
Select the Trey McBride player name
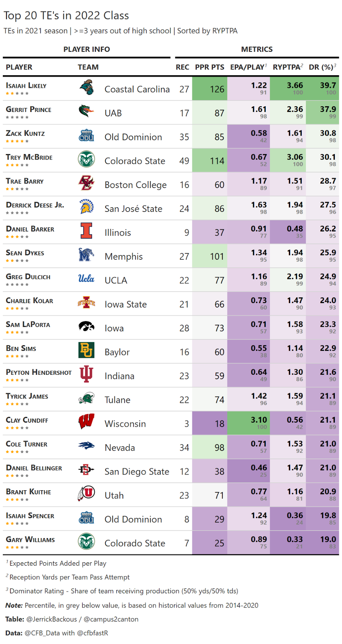29,157
